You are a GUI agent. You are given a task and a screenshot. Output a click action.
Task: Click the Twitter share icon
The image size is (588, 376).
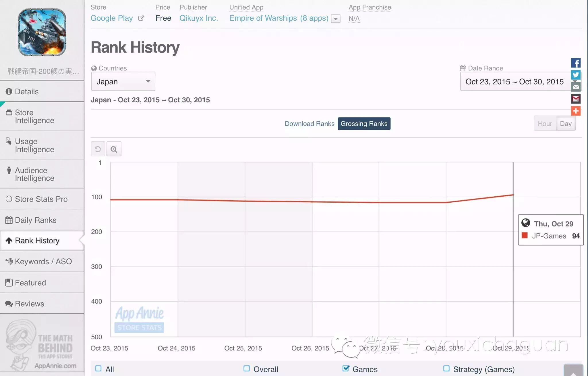[575, 75]
